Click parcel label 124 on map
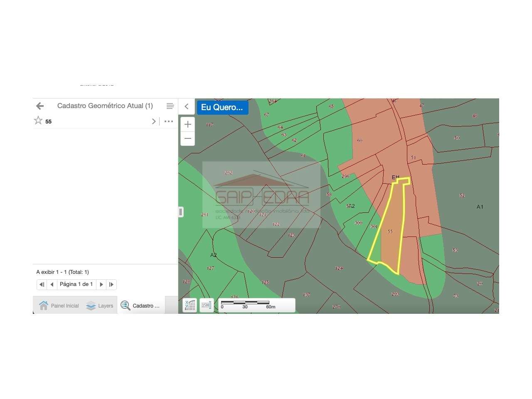This screenshot has width=532, height=399. (x=339, y=268)
